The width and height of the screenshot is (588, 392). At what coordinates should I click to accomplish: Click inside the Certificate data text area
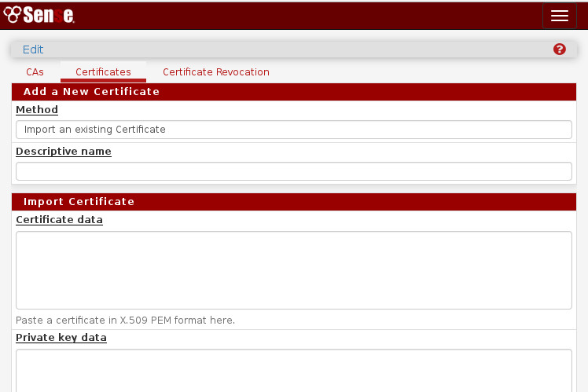tap(293, 269)
